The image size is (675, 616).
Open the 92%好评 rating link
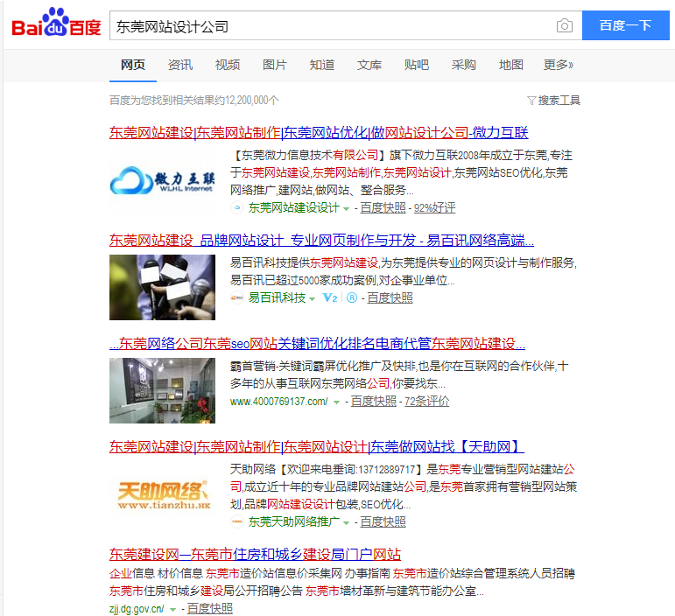pyautogui.click(x=434, y=207)
